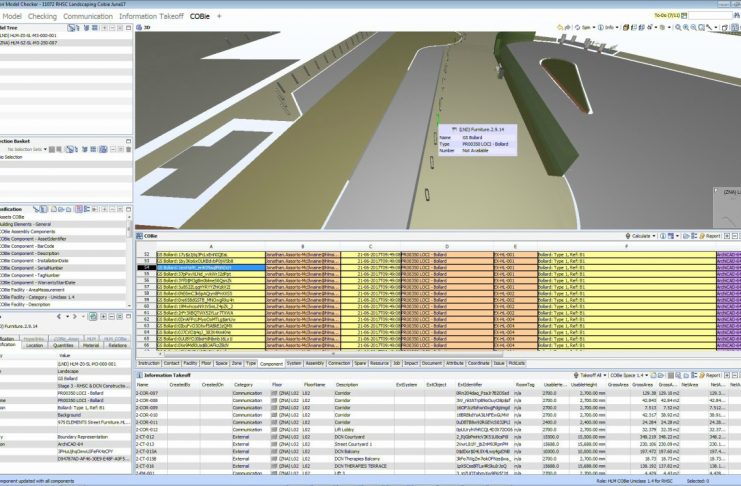
Task: Click the binoculars search icon beside To-Do field
Action: pos(736,16)
